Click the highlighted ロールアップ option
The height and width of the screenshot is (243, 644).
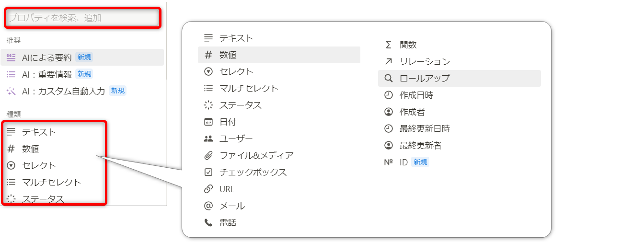click(425, 78)
